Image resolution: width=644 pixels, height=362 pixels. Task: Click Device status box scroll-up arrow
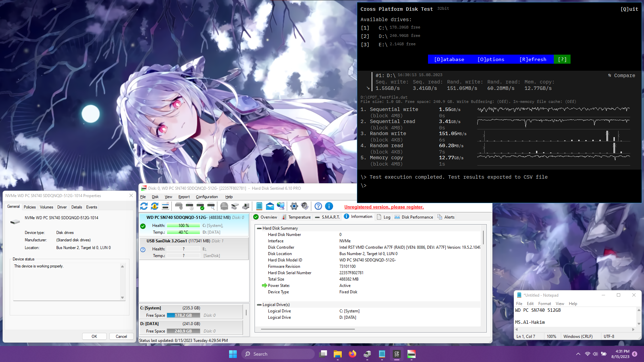pos(122,266)
